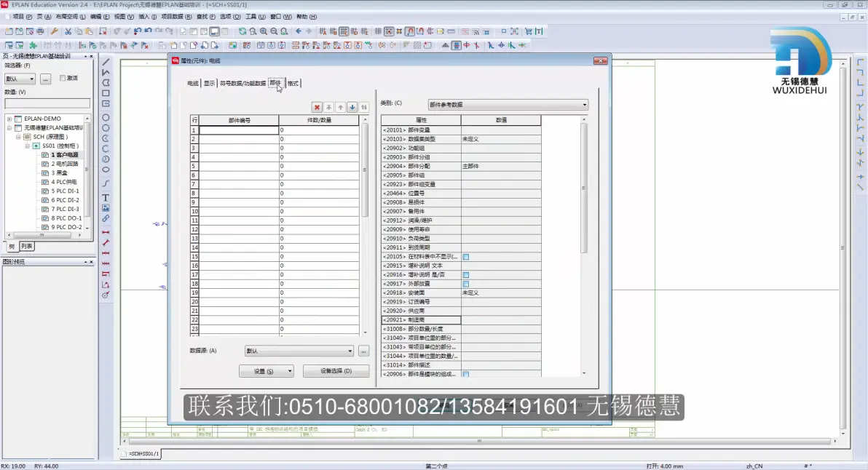The width and height of the screenshot is (868, 470).
Task: Switch to the 电缆 tab
Action: 193,84
